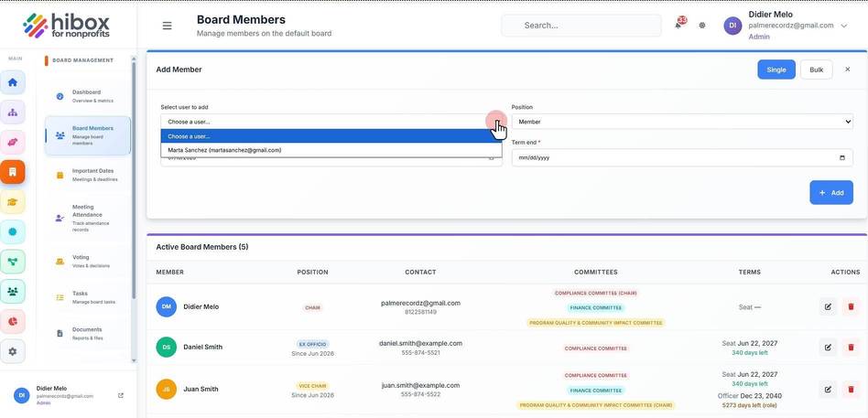Switch to Bulk add mode
Viewport: 868px width, 418px height.
pyautogui.click(x=816, y=70)
